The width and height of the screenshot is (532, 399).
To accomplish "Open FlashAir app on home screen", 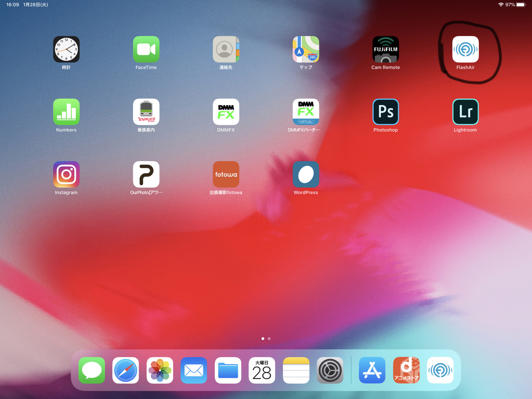I will [x=465, y=49].
